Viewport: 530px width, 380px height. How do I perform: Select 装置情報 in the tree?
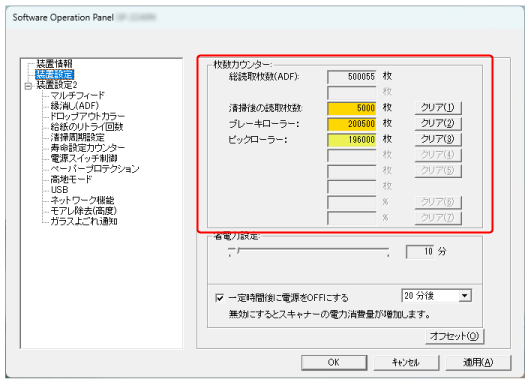54,63
